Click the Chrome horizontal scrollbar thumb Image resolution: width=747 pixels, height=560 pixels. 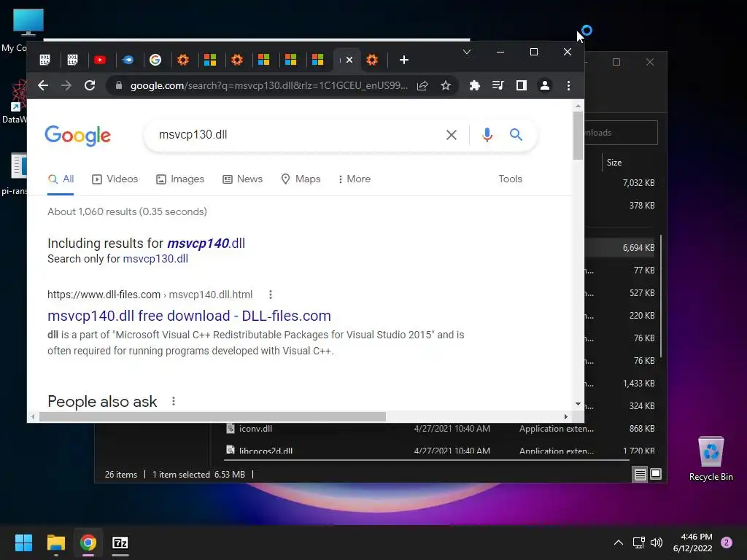pos(212,416)
